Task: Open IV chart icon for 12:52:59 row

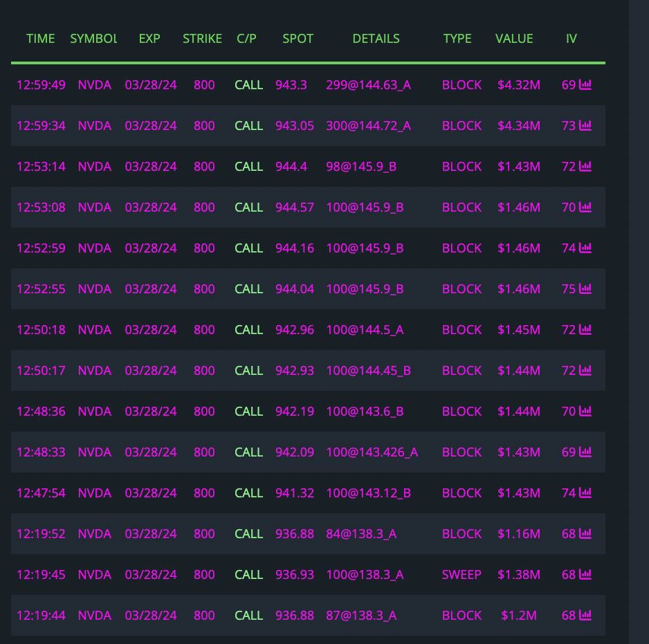Action: 585,248
